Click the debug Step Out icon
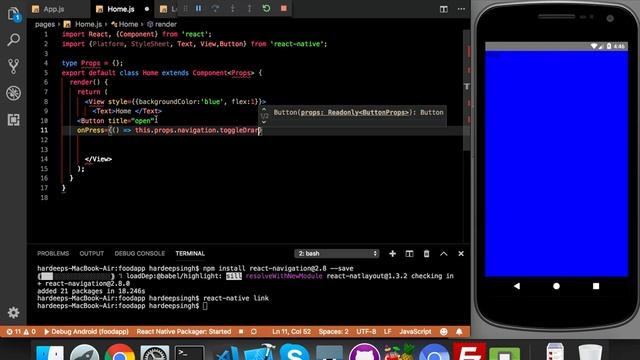 (x=249, y=9)
